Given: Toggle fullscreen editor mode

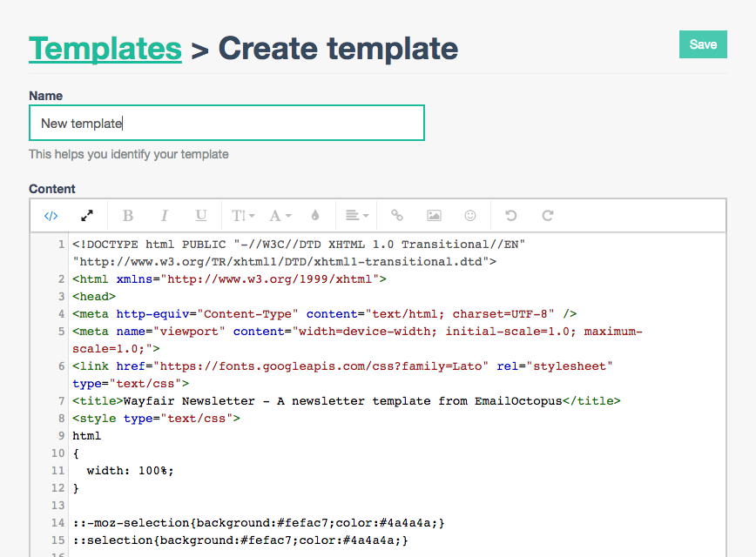Looking at the screenshot, I should 87,216.
